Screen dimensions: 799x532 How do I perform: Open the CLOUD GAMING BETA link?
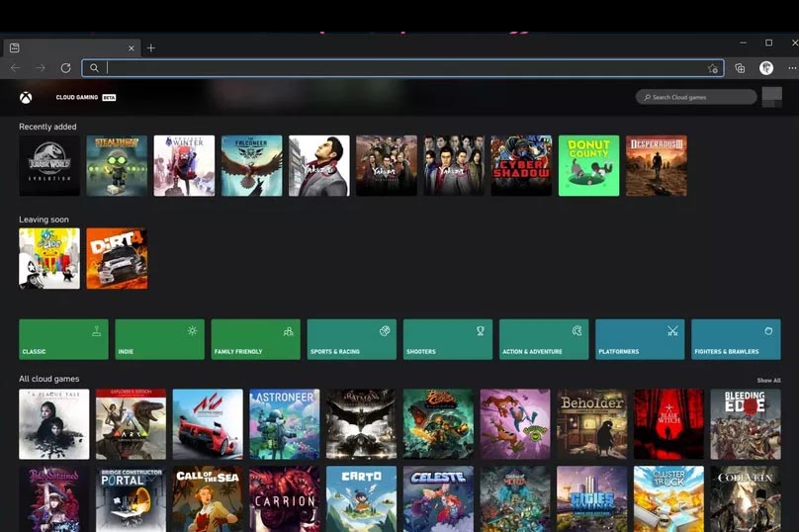86,97
